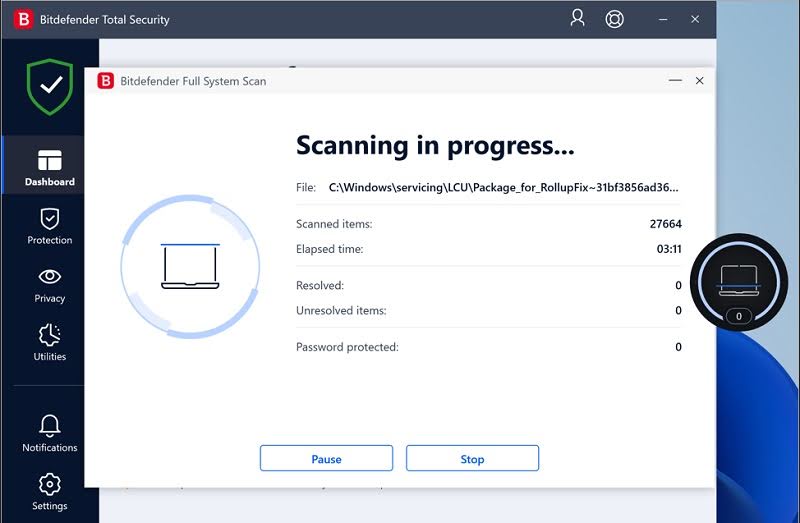
Task: Click the scanned file path text
Action: tap(505, 187)
